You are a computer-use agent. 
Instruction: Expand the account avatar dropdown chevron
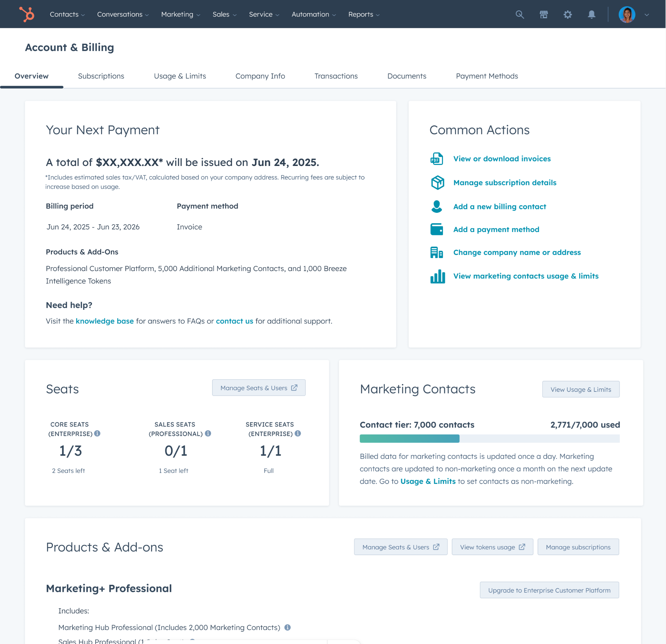pos(646,15)
